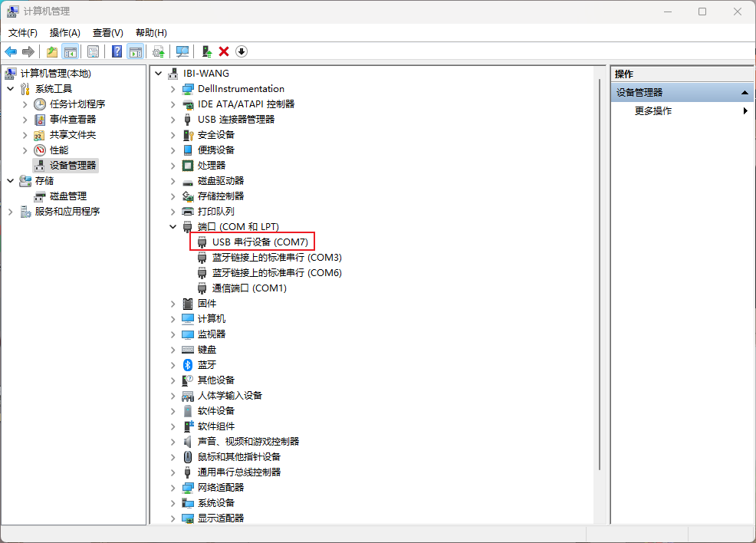Select 磁盘驱动器 category

point(221,181)
